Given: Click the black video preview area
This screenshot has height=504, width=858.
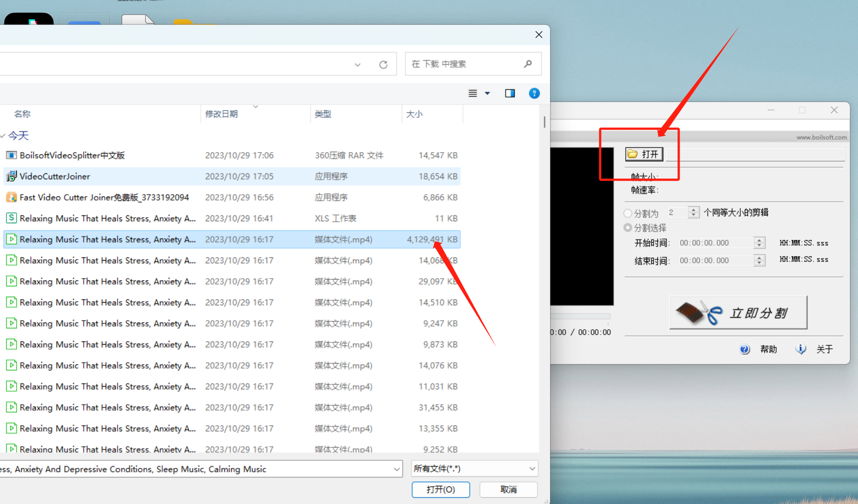Looking at the screenshot, I should coord(582,226).
